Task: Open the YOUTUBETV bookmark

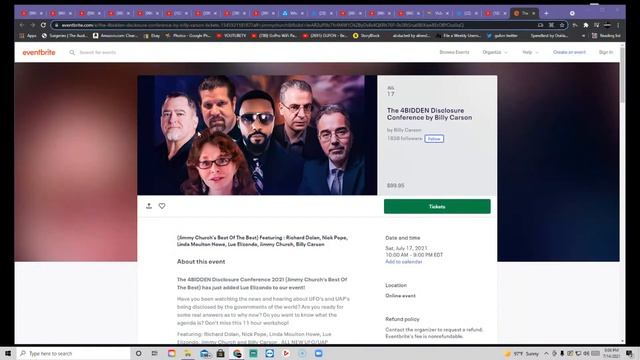Action: pyautogui.click(x=231, y=36)
